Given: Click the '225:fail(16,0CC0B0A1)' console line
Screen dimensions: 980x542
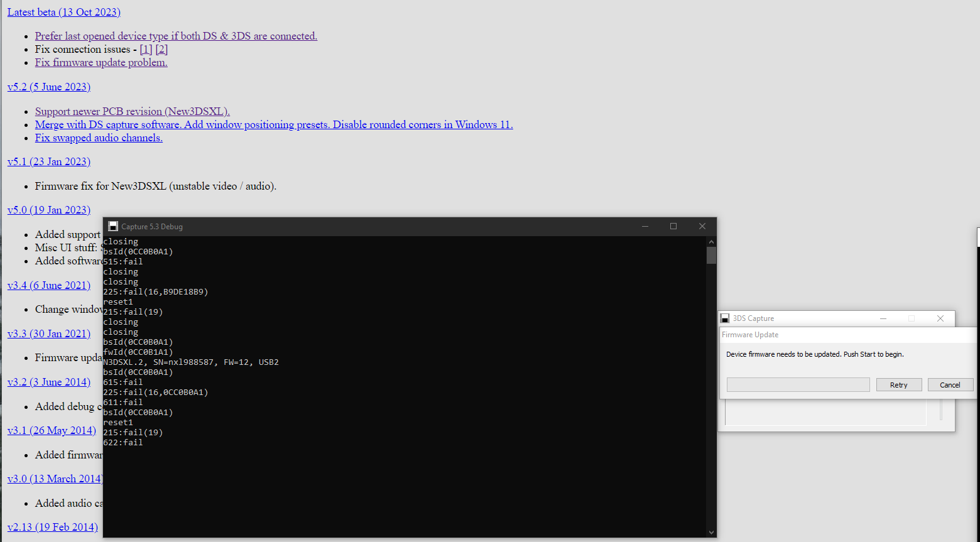Looking at the screenshot, I should coord(156,393).
